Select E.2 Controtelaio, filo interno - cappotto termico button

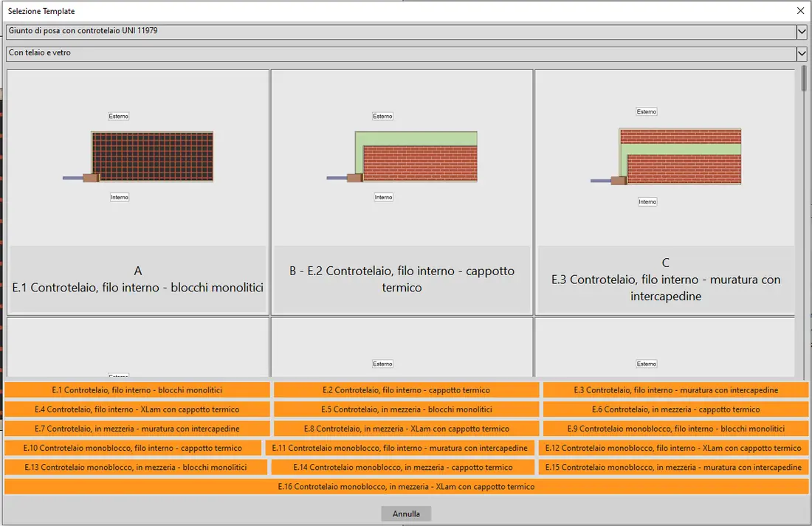click(406, 390)
